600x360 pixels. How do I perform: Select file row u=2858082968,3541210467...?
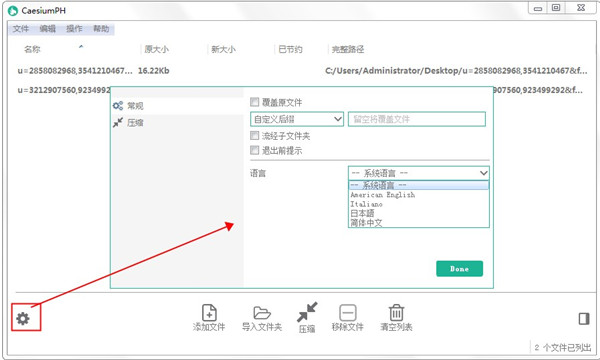75,71
